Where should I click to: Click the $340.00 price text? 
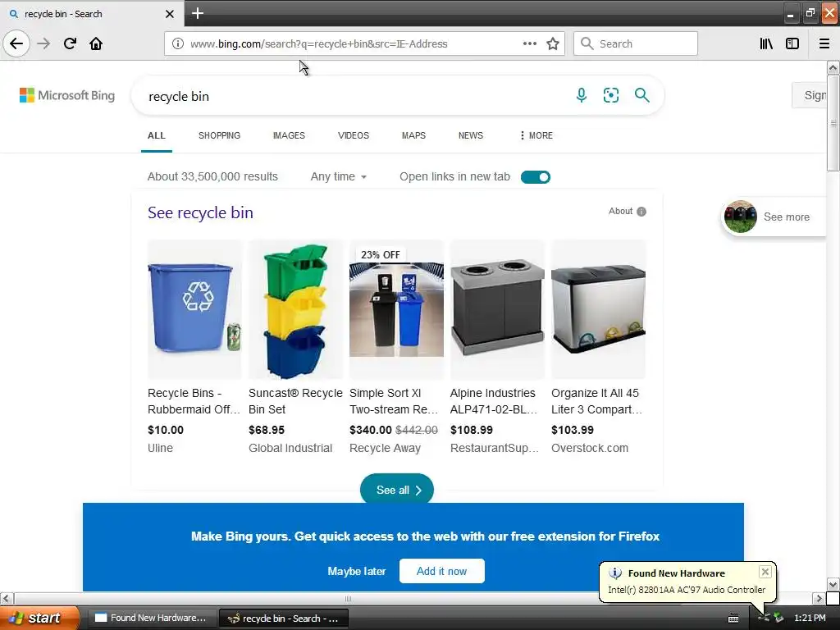[x=371, y=430]
